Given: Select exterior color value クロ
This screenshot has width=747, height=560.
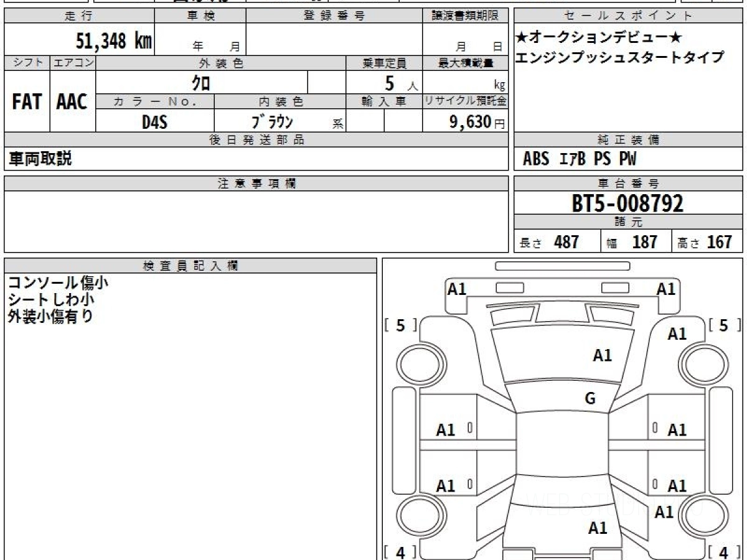Looking at the screenshot, I should 202,82.
